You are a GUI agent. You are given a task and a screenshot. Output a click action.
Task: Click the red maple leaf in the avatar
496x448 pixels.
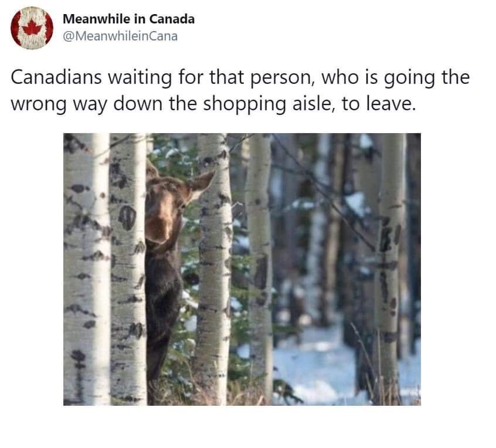(32, 28)
